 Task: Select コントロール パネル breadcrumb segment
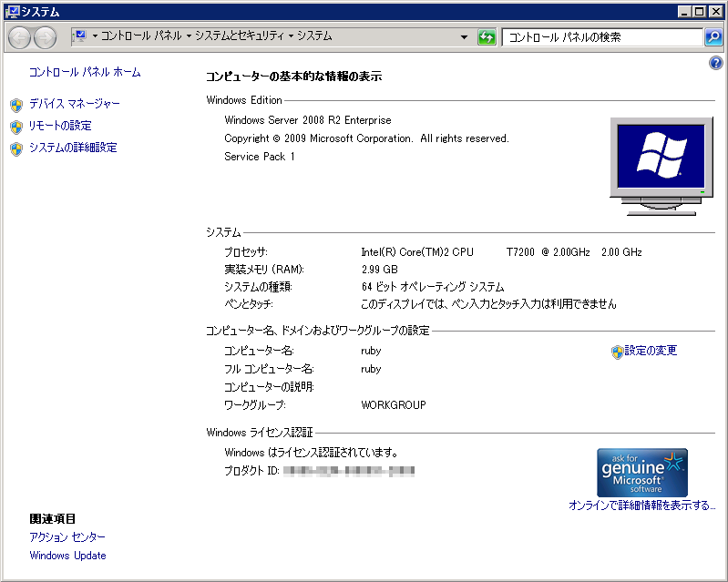click(141, 36)
